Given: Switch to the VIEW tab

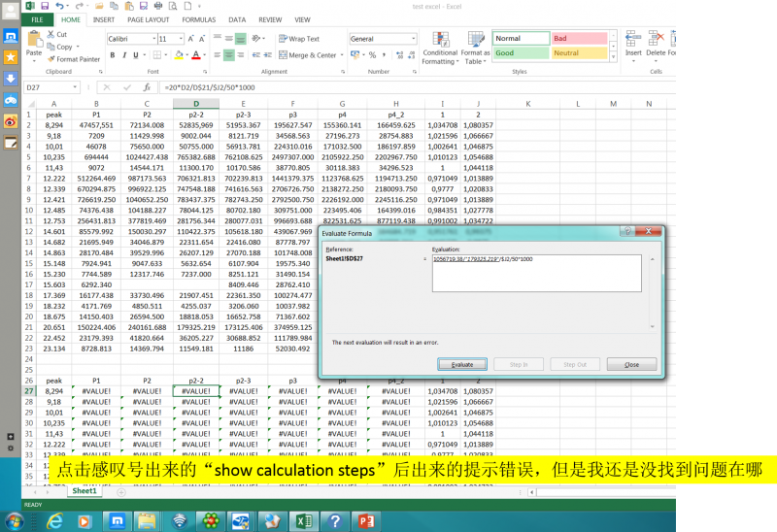Looking at the screenshot, I should [x=302, y=19].
